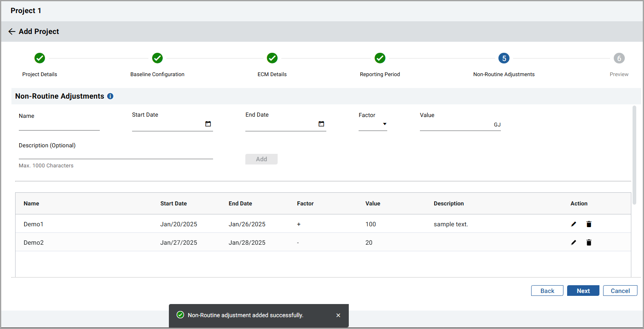Select the ECM Details step
The width and height of the screenshot is (644, 329).
tap(272, 59)
